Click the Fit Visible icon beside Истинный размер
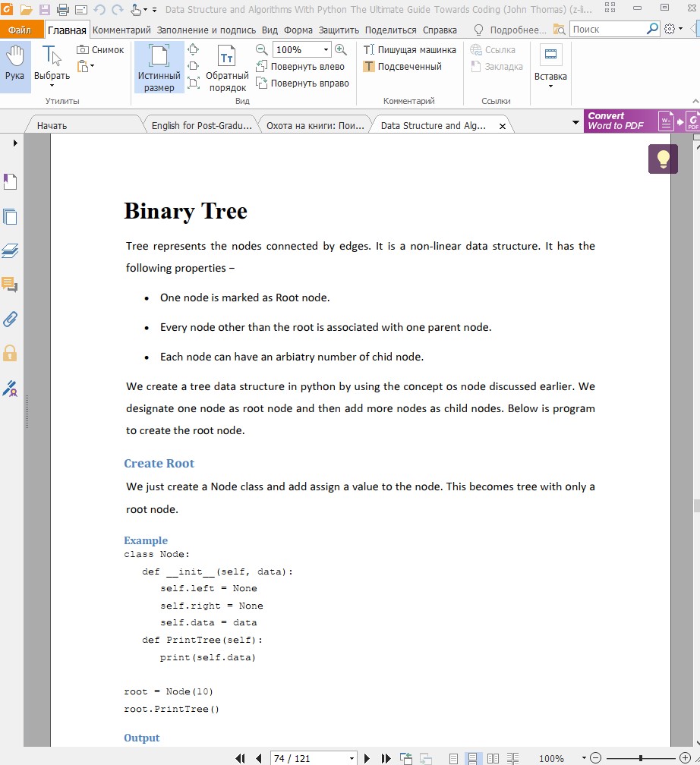 (194, 83)
